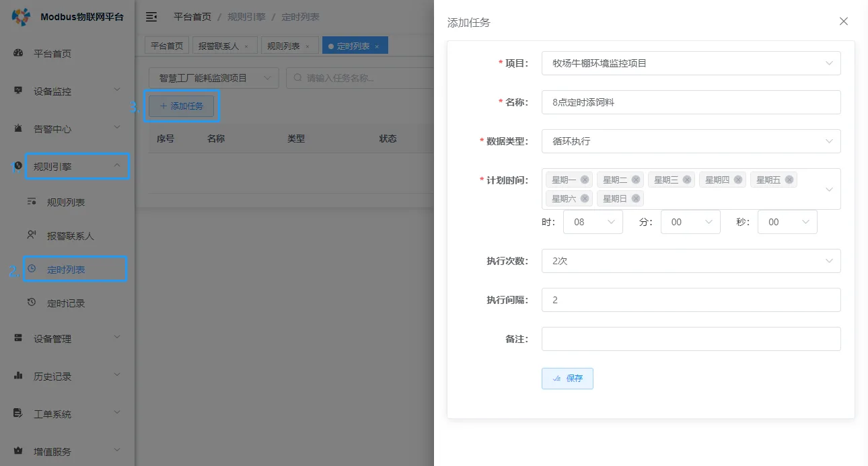868x466 pixels.
Task: Close the 添加任务 drawer
Action: coord(844,22)
